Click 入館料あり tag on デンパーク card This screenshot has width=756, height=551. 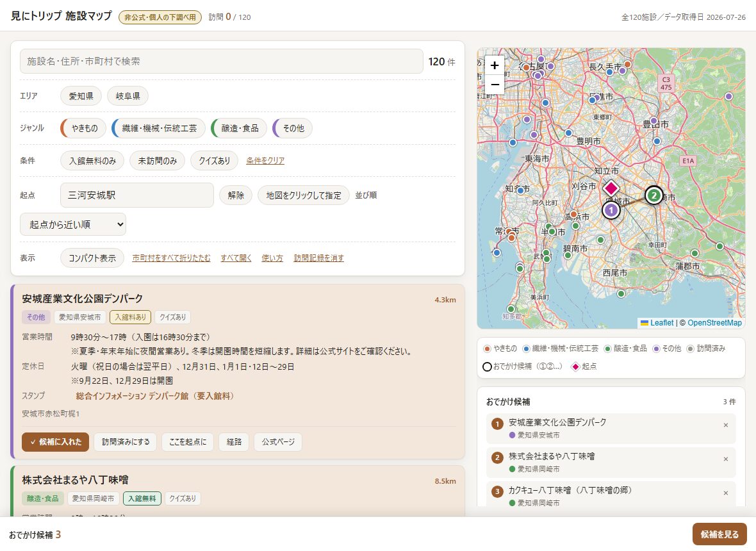pos(130,317)
